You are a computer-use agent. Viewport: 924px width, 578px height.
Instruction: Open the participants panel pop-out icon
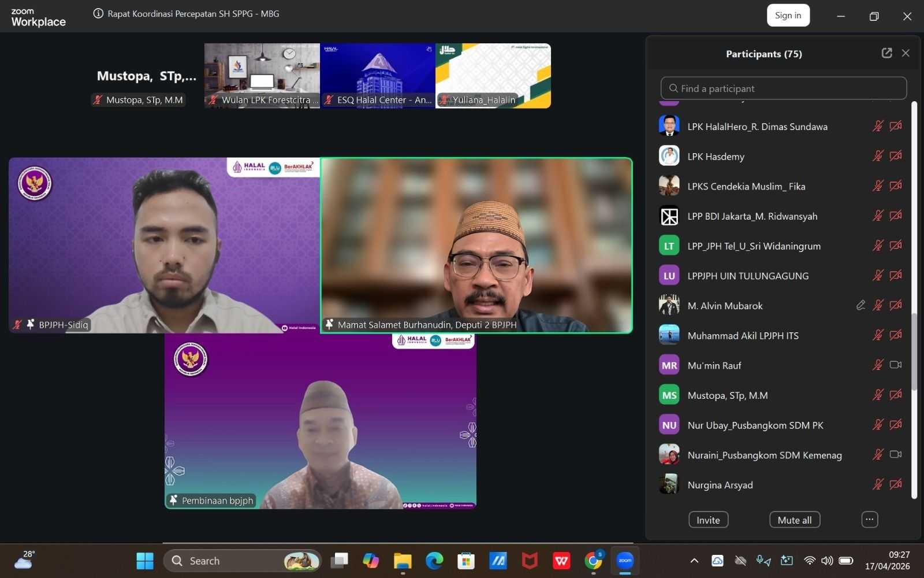pyautogui.click(x=887, y=53)
